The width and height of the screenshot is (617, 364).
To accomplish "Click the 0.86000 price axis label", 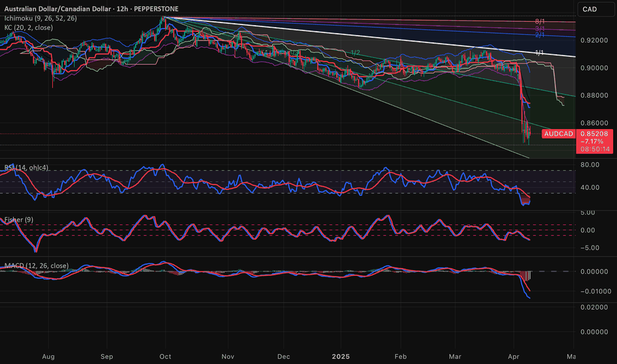I will point(594,123).
